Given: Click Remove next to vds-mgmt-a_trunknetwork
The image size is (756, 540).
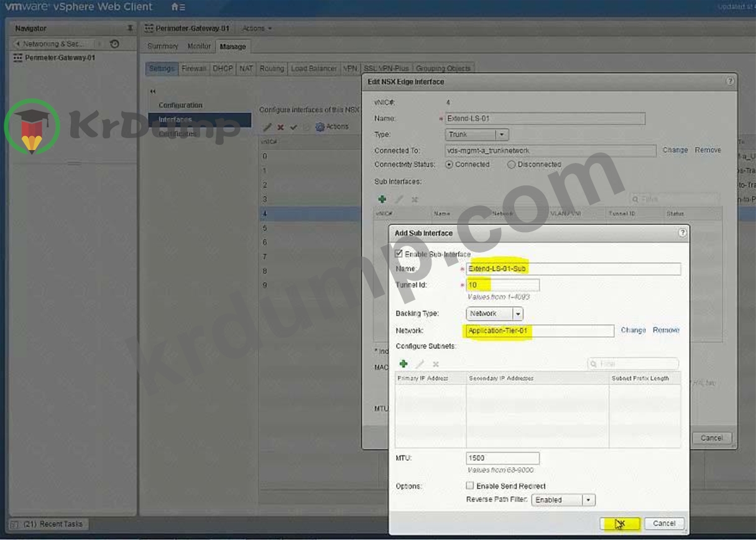Looking at the screenshot, I should [x=708, y=150].
